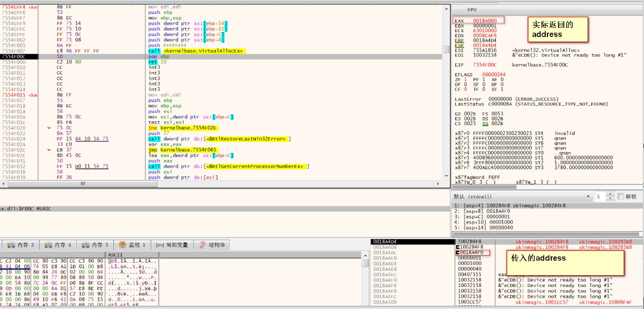Select the RtlRestoreLastWin32Error call line
Viewport: 644px width, 309px height.
(x=219, y=139)
